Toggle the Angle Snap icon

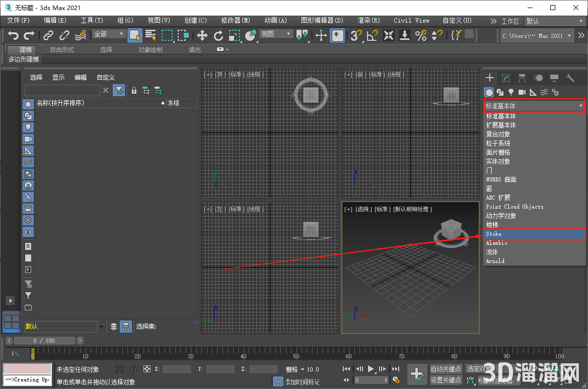372,35
